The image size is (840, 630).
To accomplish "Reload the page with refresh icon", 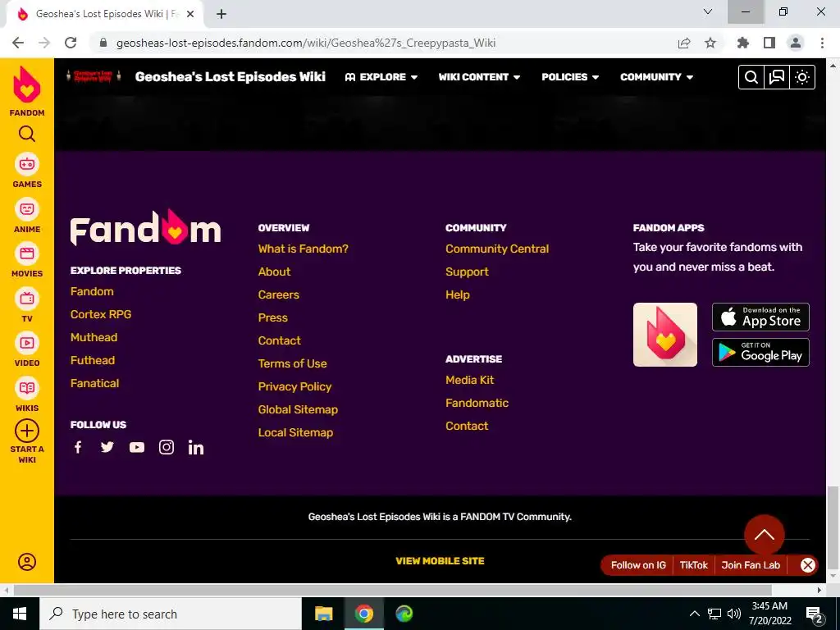I will (71, 43).
